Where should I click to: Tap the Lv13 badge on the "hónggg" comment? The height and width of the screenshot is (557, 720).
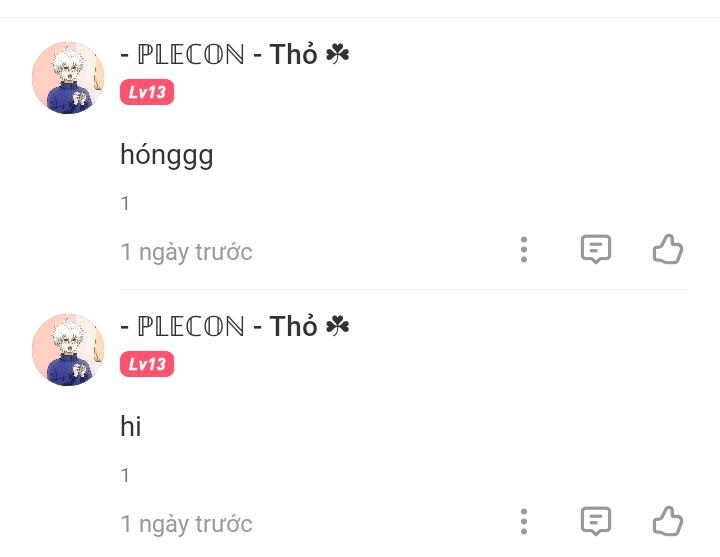[x=147, y=92]
